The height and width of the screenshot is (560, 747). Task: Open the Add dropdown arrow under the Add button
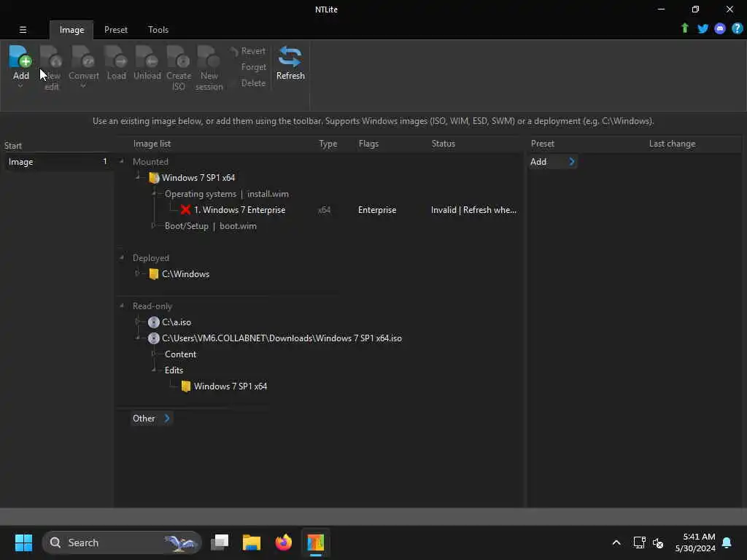click(20, 86)
